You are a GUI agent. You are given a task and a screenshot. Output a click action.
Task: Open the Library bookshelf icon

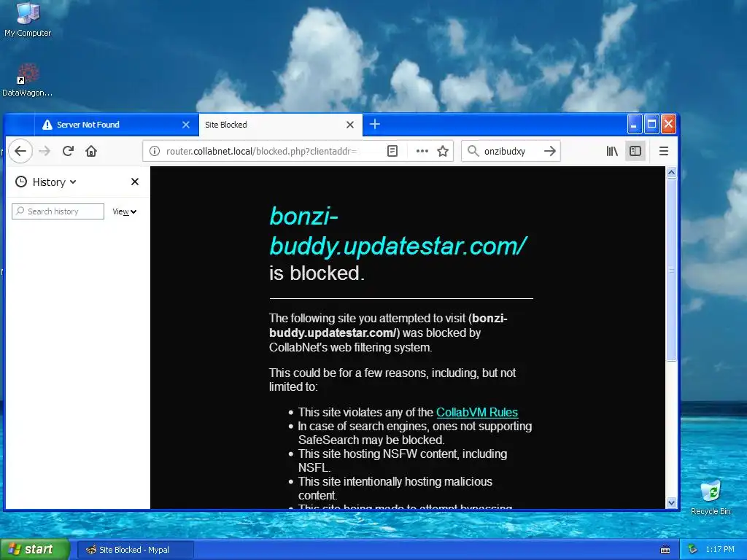(x=612, y=151)
